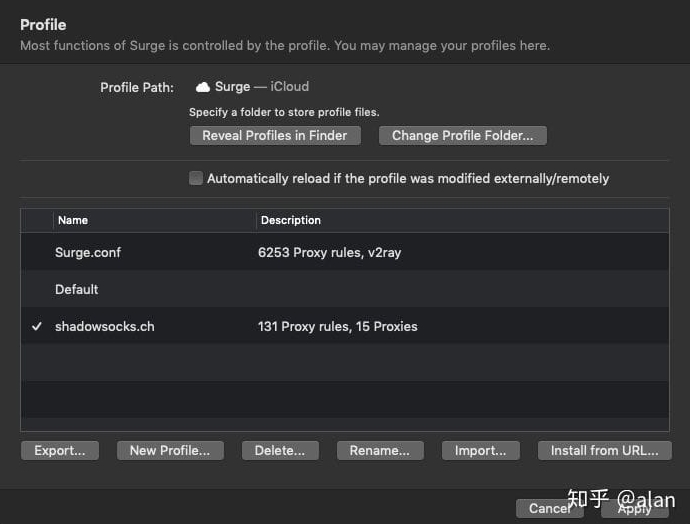This screenshot has height=524, width=690.
Task: Open Change Profile Folder dialog
Action: tap(462, 136)
